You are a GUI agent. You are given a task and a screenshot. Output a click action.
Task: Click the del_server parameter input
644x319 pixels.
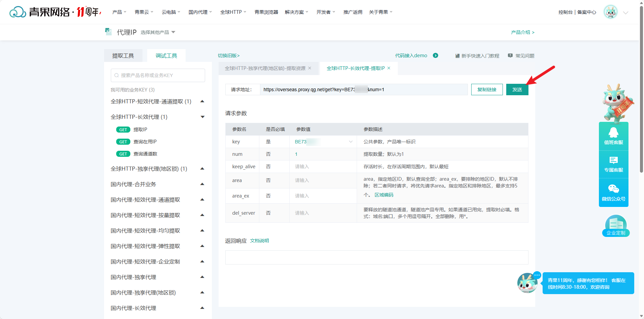pyautogui.click(x=323, y=213)
